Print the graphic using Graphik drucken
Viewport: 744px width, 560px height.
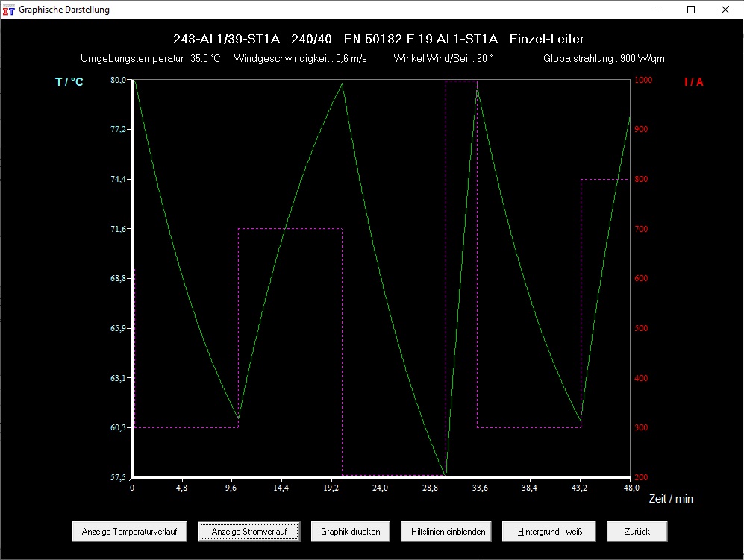(350, 531)
